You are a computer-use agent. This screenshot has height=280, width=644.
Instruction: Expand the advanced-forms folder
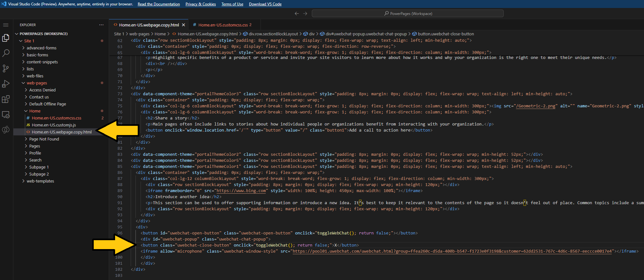41,48
